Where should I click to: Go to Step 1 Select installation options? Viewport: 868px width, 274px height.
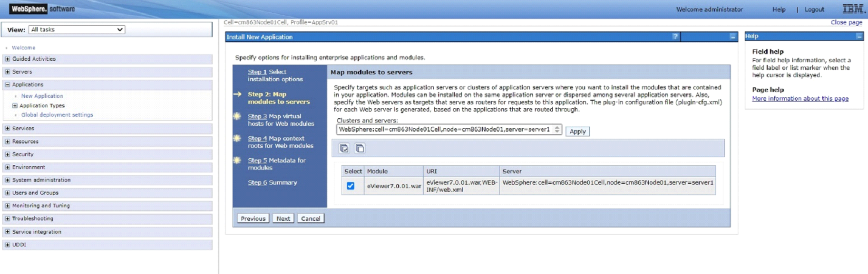click(257, 72)
